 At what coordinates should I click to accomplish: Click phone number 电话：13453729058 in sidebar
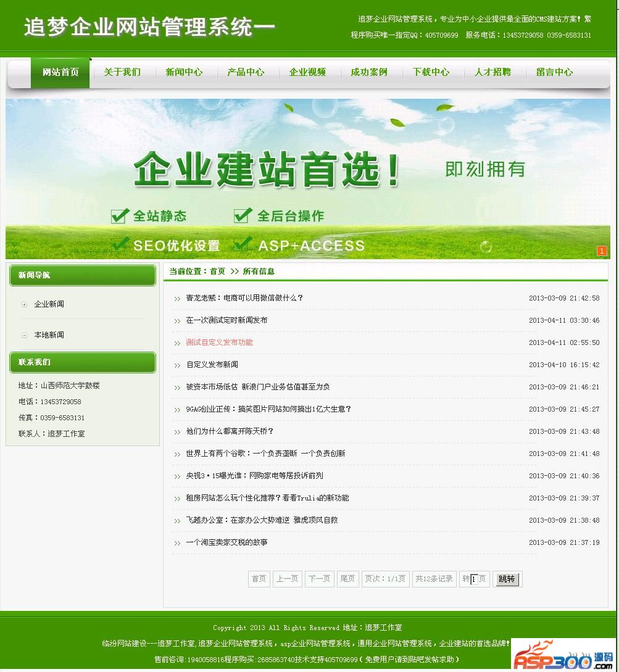(50, 402)
